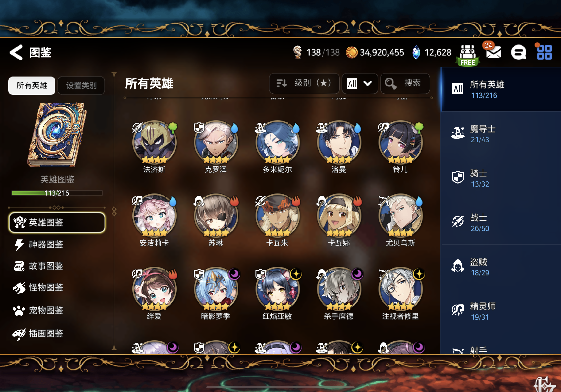561x392 pixels.
Task: Open the 级别 (★) sort dropdown
Action: point(304,83)
